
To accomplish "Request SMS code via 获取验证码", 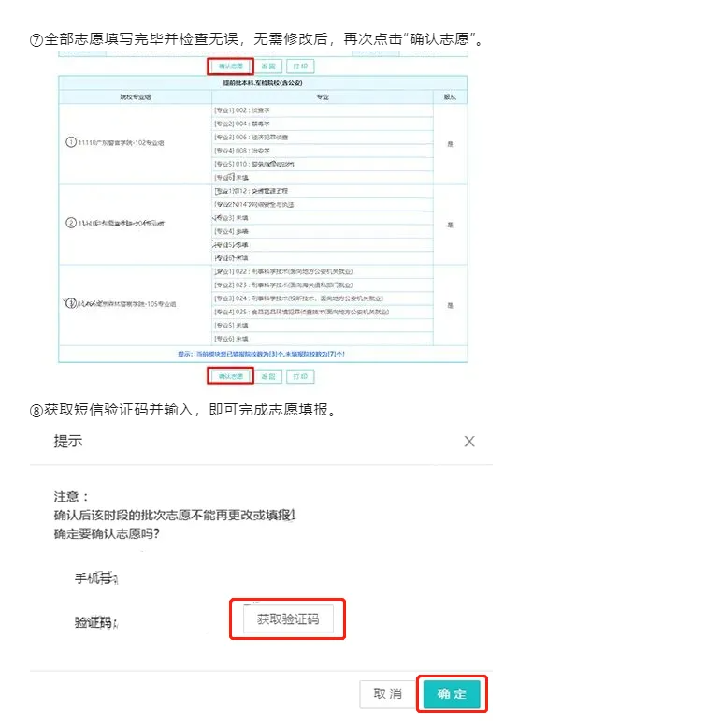I will tap(288, 619).
